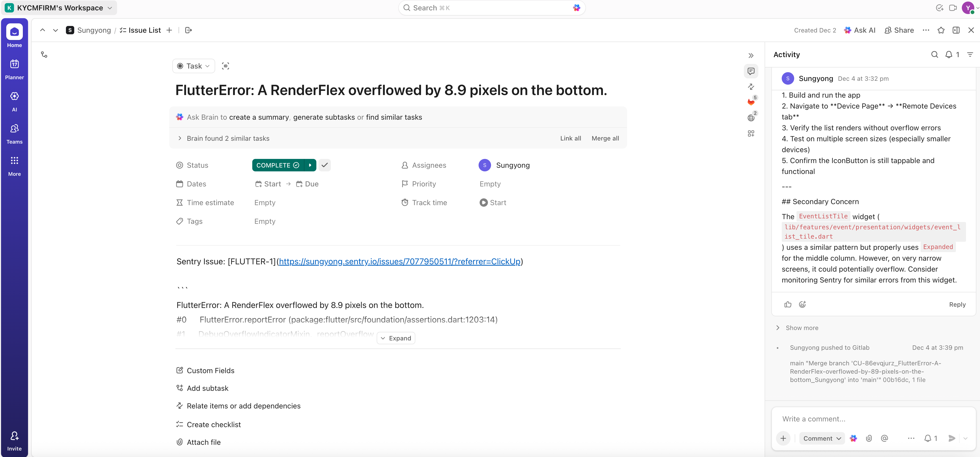
Task: Open the Task type dropdown
Action: [194, 66]
